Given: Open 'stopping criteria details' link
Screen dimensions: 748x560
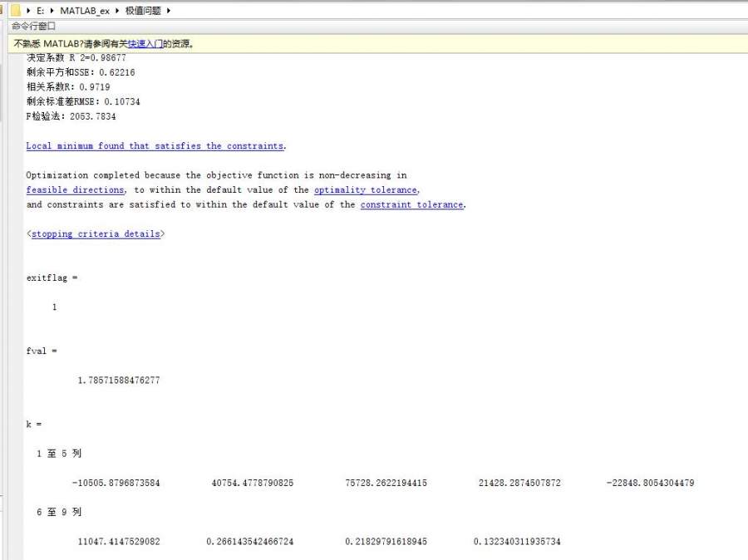Looking at the screenshot, I should click(96, 233).
